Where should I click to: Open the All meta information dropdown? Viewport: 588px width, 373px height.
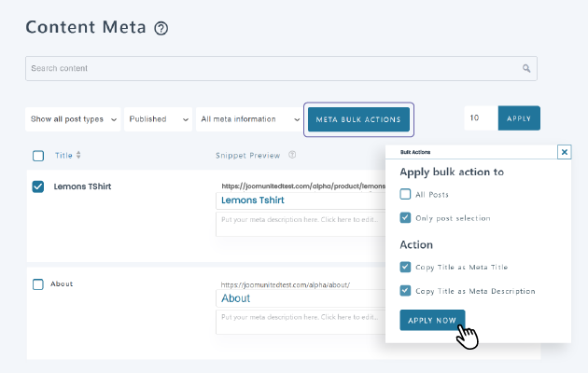point(248,119)
